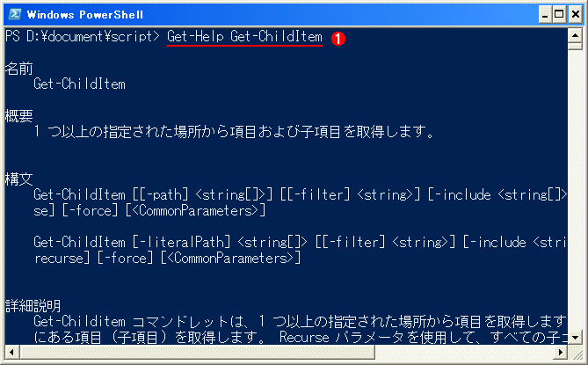
Task: Click the horizontal scrollbar thumb
Action: tap(197, 352)
